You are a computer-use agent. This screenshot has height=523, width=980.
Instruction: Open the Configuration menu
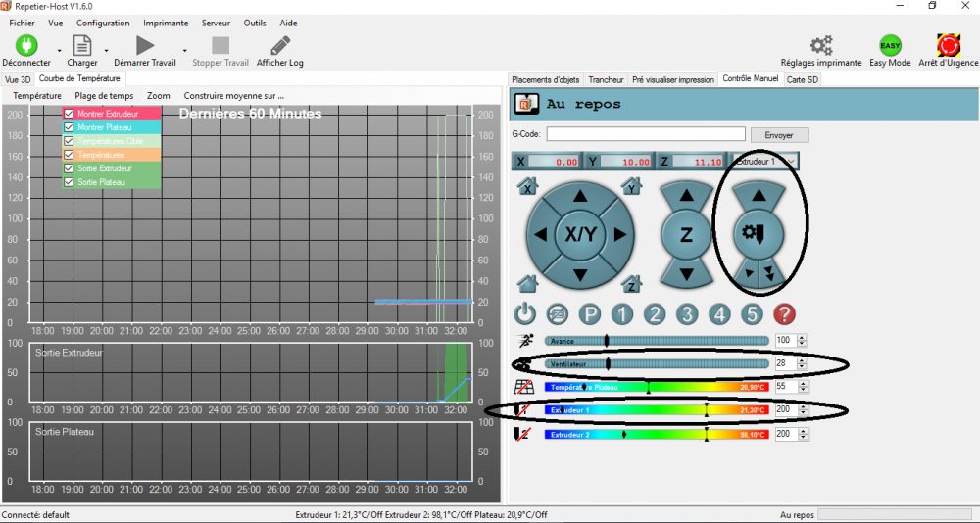pyautogui.click(x=103, y=24)
